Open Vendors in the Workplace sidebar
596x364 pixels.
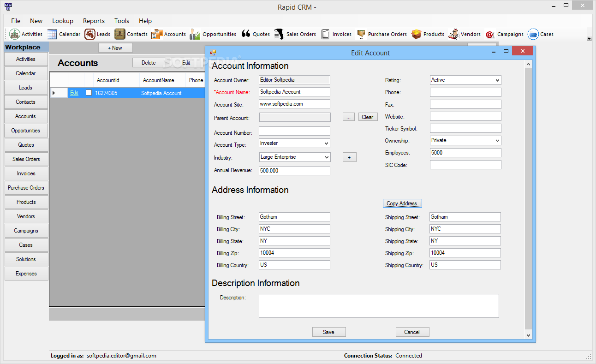pos(26,216)
